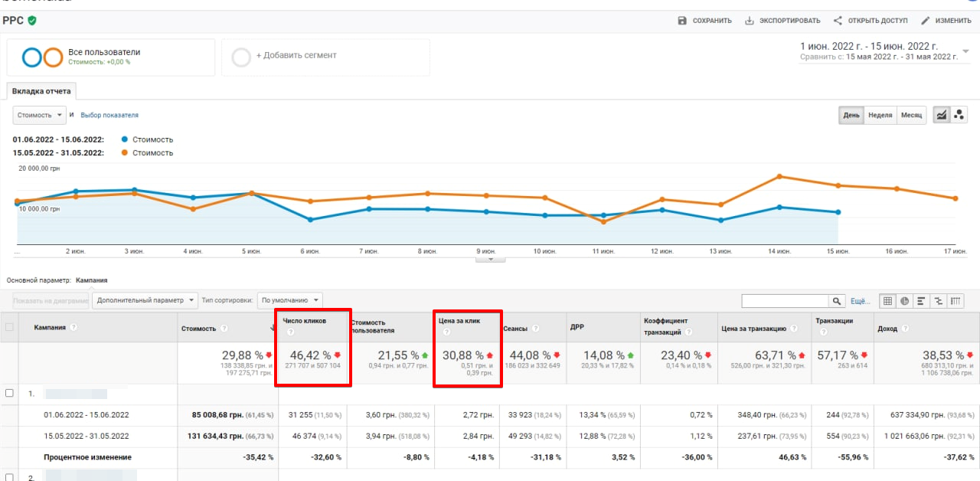Select the pivot table view icon
This screenshot has width=980, height=481.
tap(955, 302)
